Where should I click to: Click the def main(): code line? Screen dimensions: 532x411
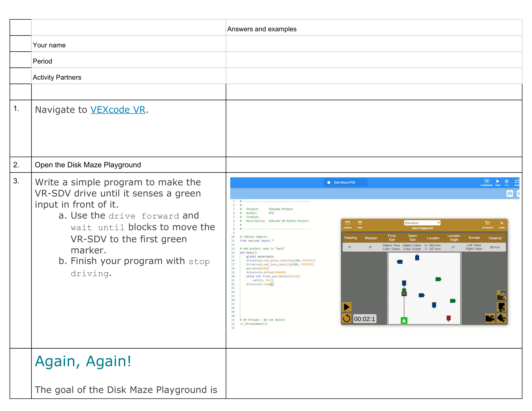tap(248, 253)
